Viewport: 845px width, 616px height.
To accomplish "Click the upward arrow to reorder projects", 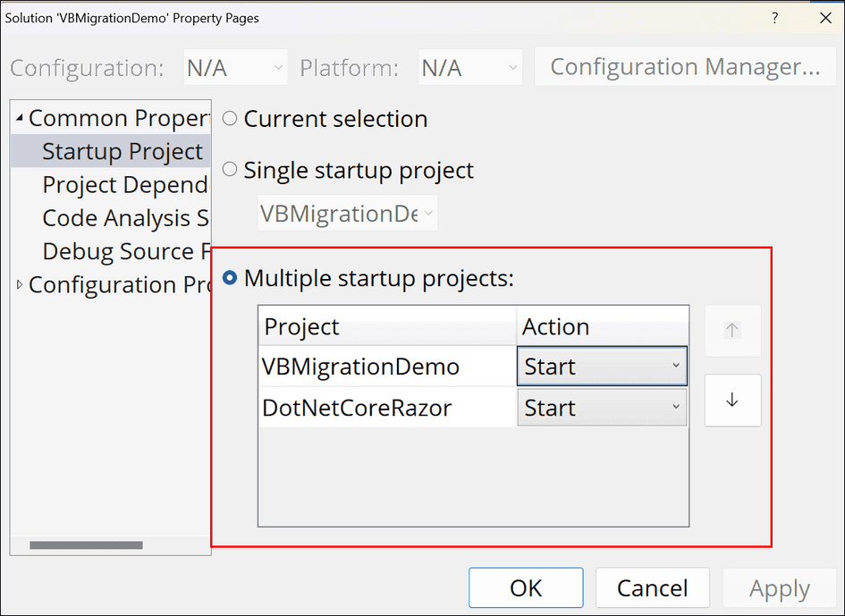I will point(732,331).
